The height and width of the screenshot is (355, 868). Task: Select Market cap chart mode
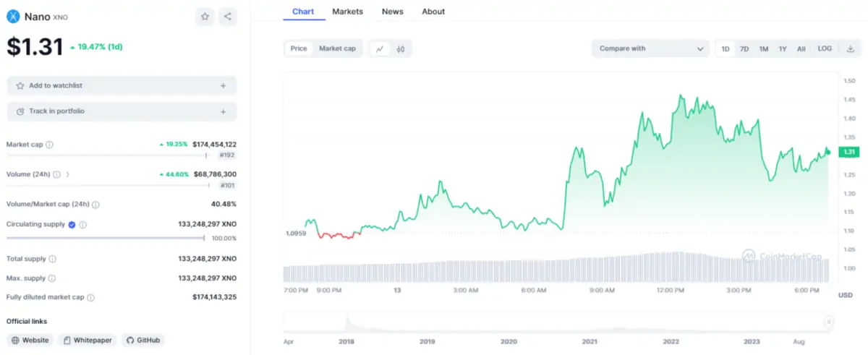click(338, 48)
